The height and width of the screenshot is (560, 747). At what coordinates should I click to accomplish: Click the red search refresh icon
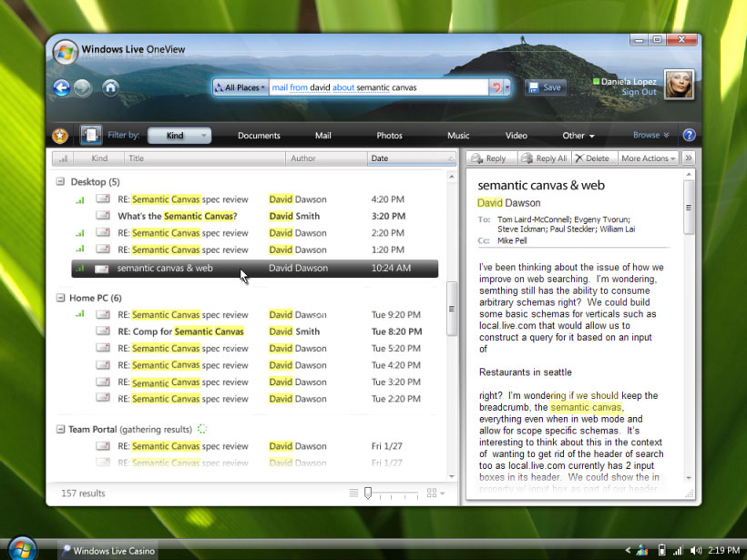(x=496, y=87)
